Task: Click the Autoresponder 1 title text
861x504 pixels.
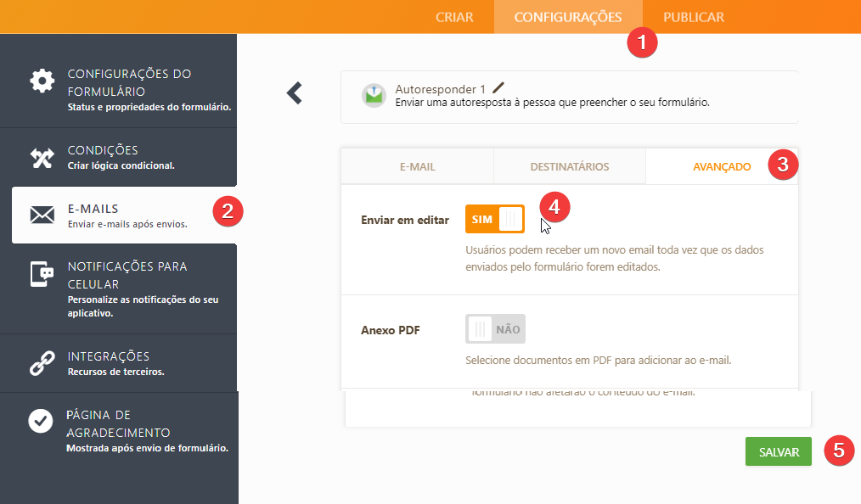Action: coord(440,88)
